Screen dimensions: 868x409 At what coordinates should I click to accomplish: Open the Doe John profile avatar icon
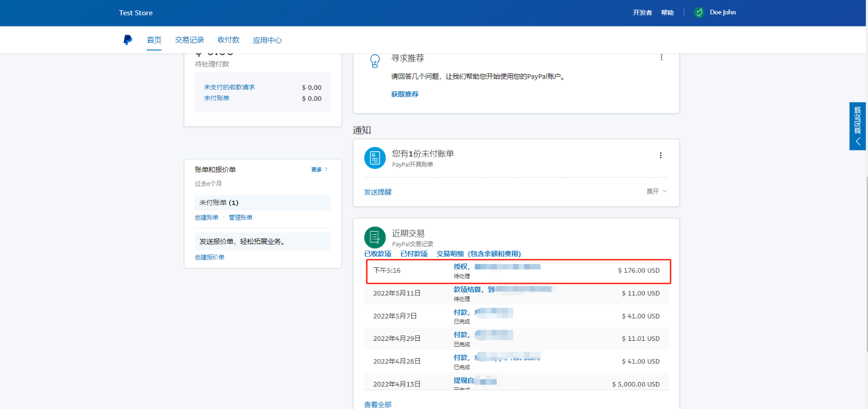pos(699,12)
